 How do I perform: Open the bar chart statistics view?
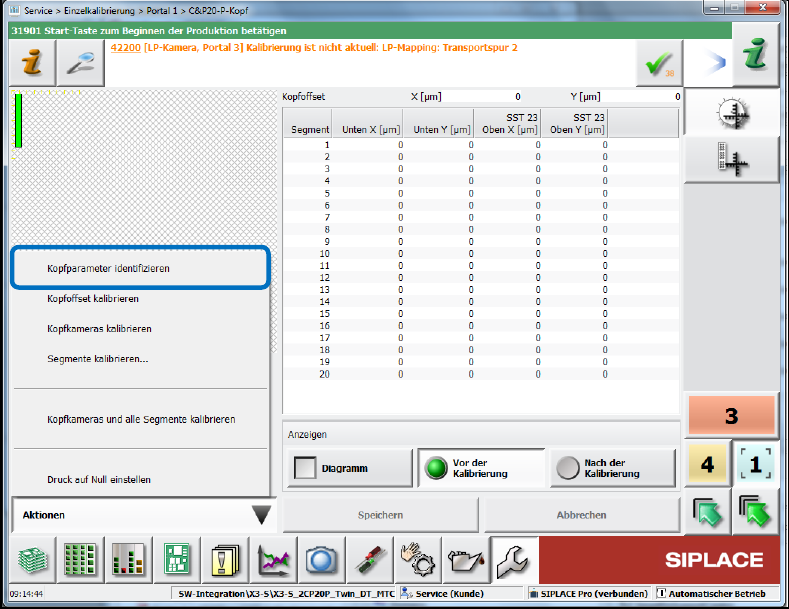tap(128, 559)
